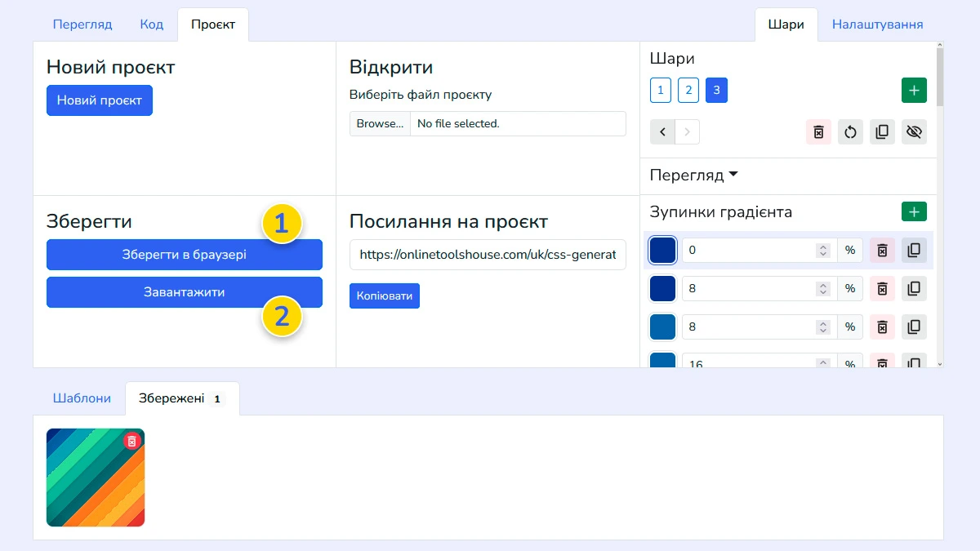This screenshot has width=980, height=551.
Task: Open the Шаблони tab
Action: [82, 398]
